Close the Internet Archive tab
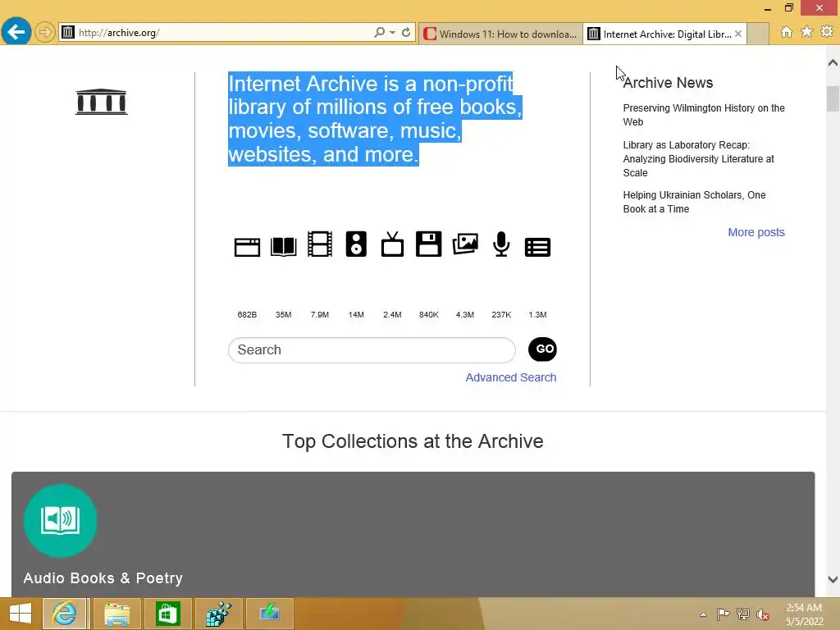840x630 pixels. (738, 34)
